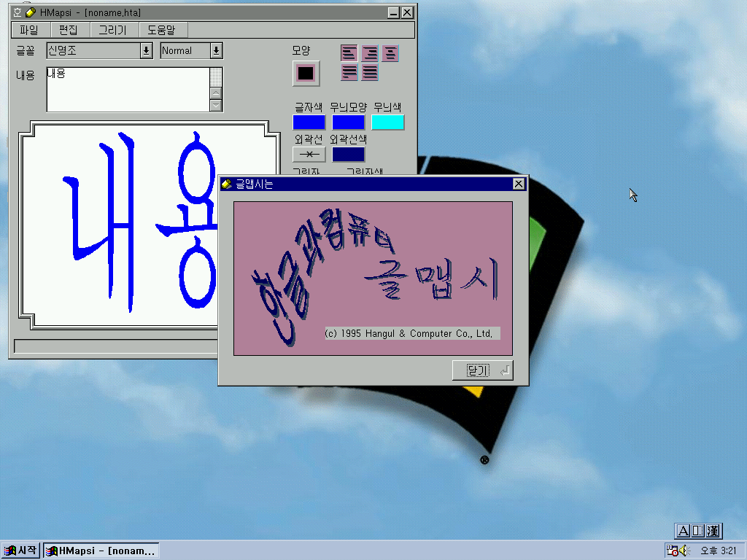Select the left-align text icon
747x560 pixels.
click(349, 53)
